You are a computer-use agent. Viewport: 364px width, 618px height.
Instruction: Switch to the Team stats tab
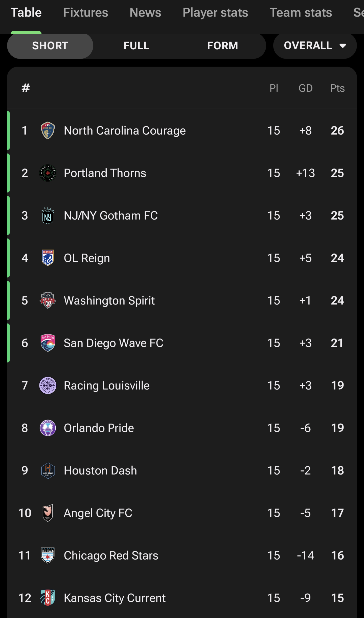(301, 13)
